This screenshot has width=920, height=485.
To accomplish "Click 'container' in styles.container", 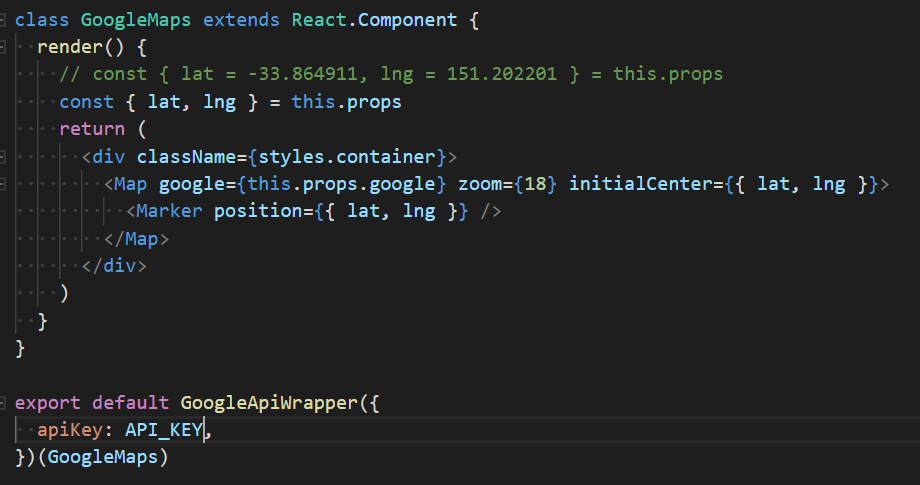I will (385, 157).
